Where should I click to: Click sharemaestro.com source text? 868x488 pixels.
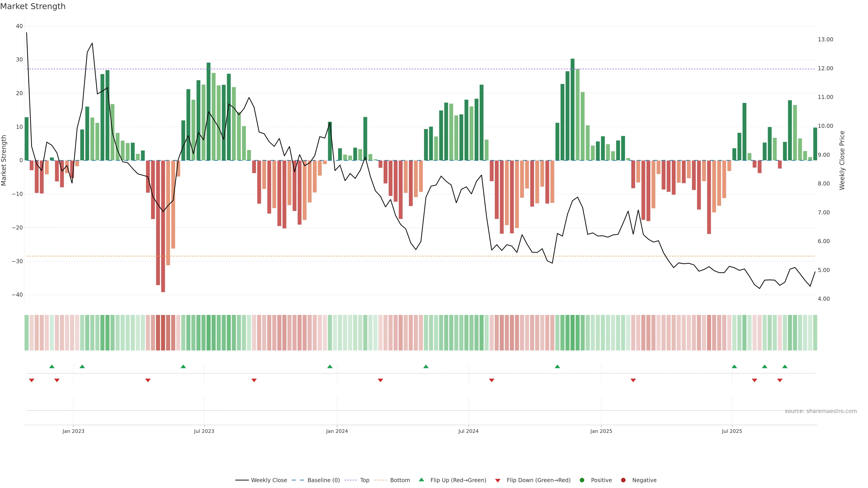tap(821, 411)
